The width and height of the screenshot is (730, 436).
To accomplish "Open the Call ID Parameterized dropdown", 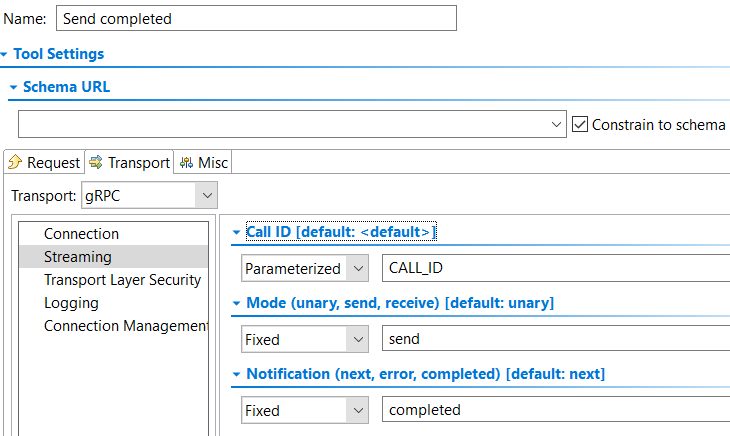I will coord(358,268).
